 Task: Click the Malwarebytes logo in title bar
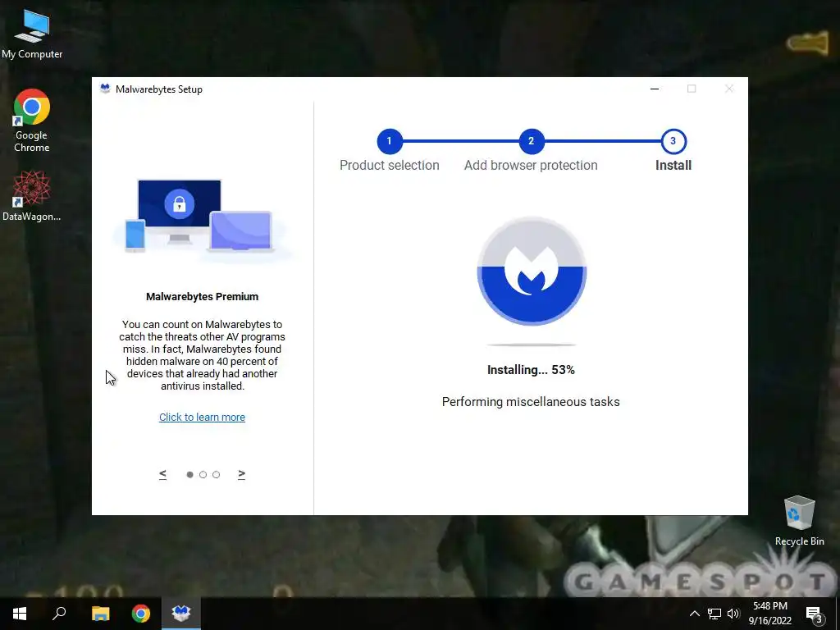[x=105, y=89]
